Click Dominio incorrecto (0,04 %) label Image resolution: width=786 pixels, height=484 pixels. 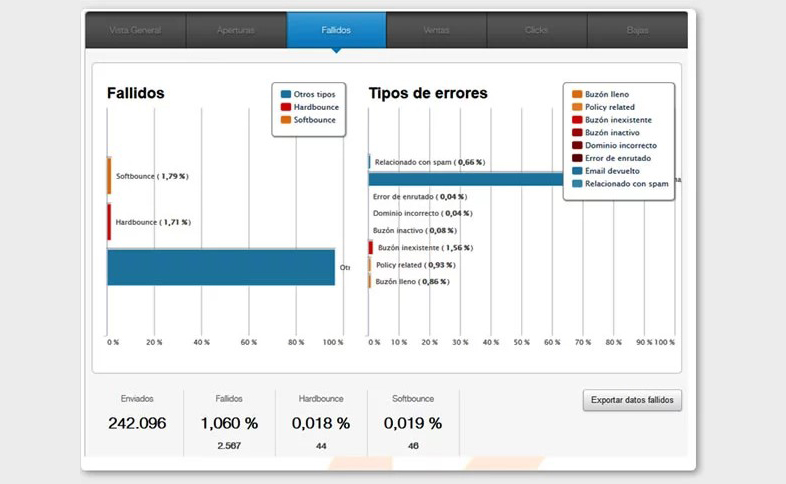coord(423,213)
